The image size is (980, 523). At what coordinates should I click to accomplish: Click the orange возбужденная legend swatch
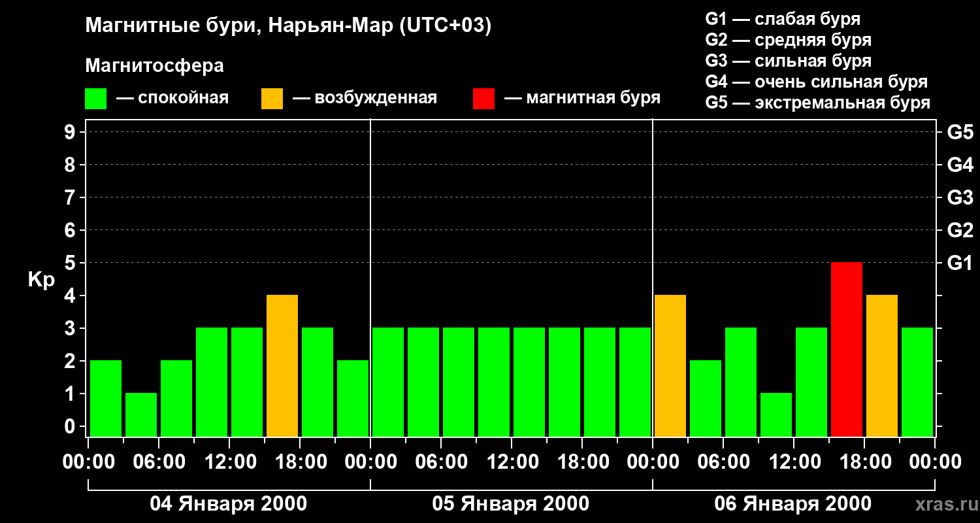click(272, 99)
